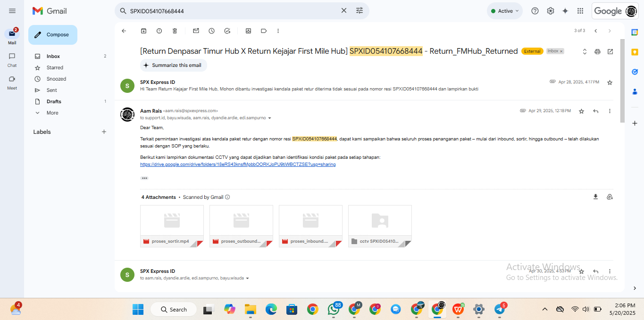Select Mail in the side rail
This screenshot has width=644, height=320.
click(12, 37)
